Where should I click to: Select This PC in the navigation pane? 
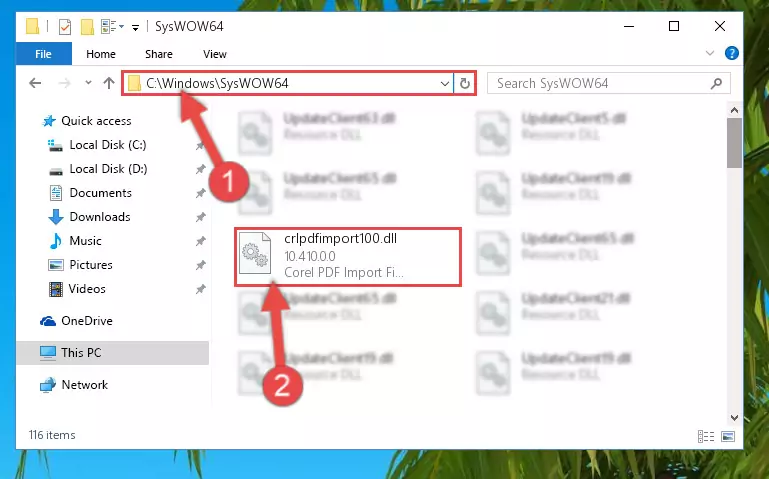(x=112, y=353)
